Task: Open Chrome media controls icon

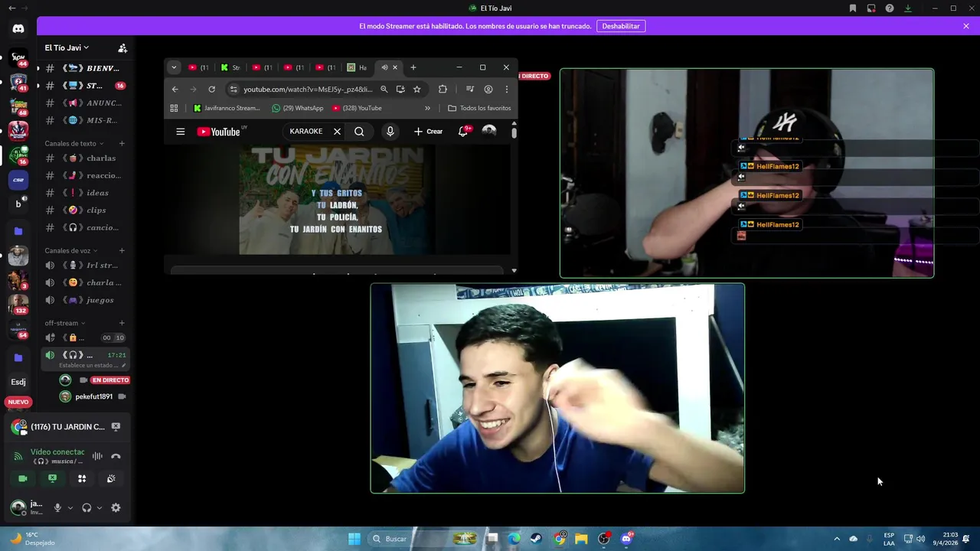Action: [470, 89]
